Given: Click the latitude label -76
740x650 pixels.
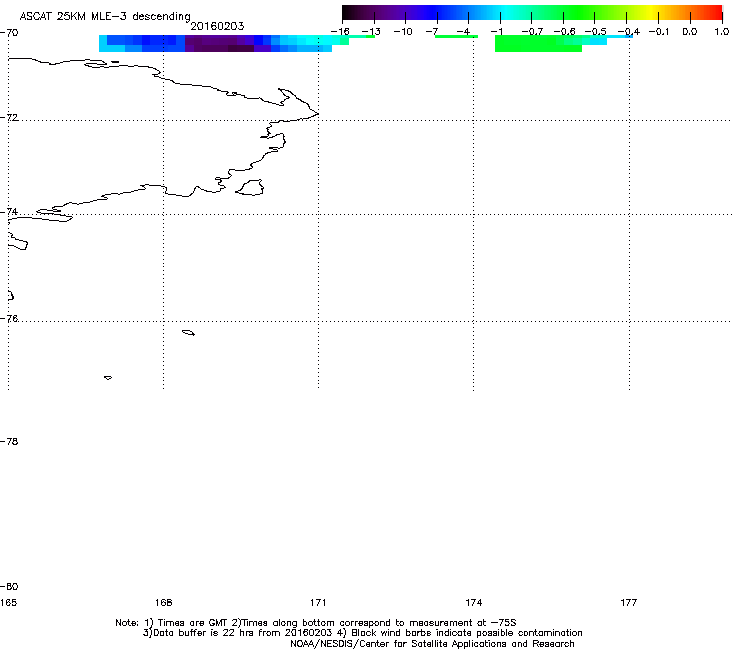Looking at the screenshot, I should [x=9, y=319].
